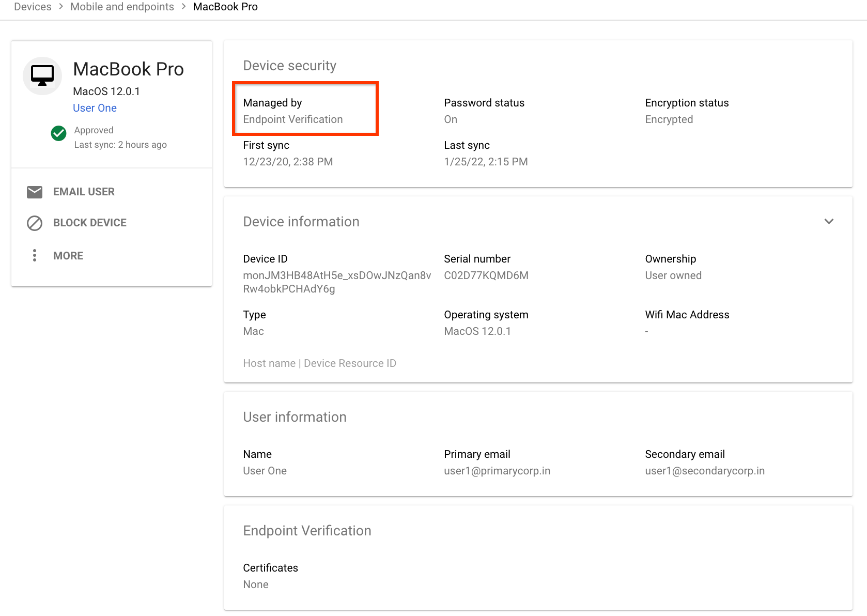Click the green Approved checkmark icon
867x616 pixels.
point(59,133)
